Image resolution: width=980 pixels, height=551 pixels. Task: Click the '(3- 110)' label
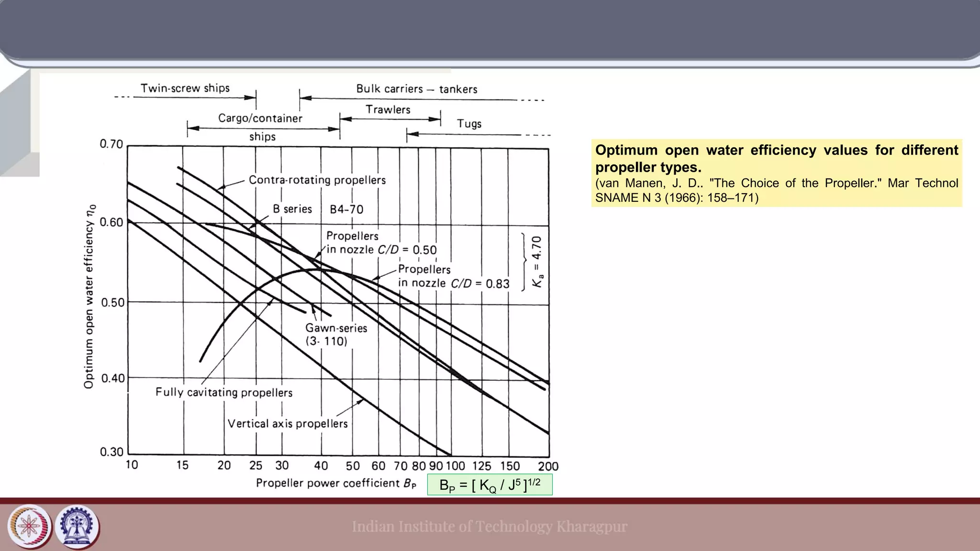326,341
